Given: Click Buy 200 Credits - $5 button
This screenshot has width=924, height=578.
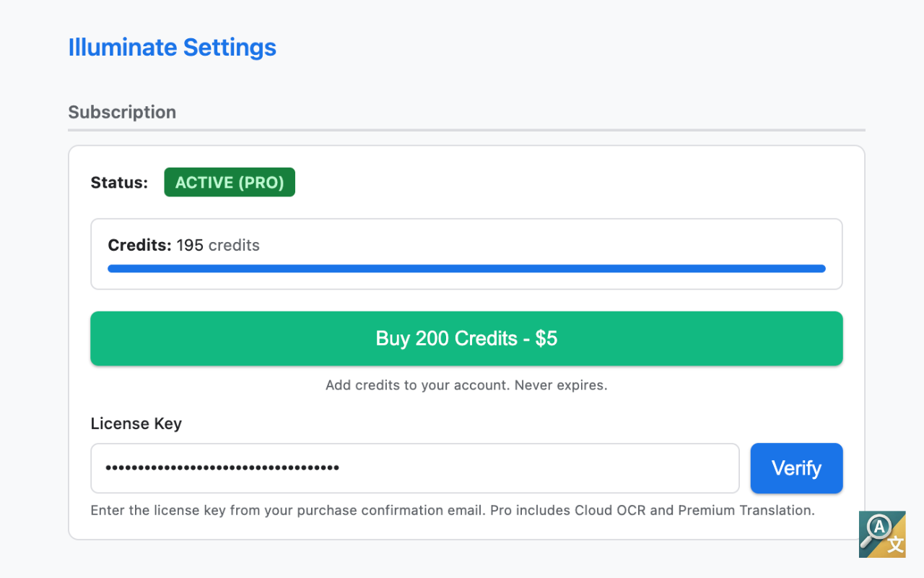Looking at the screenshot, I should (x=466, y=338).
